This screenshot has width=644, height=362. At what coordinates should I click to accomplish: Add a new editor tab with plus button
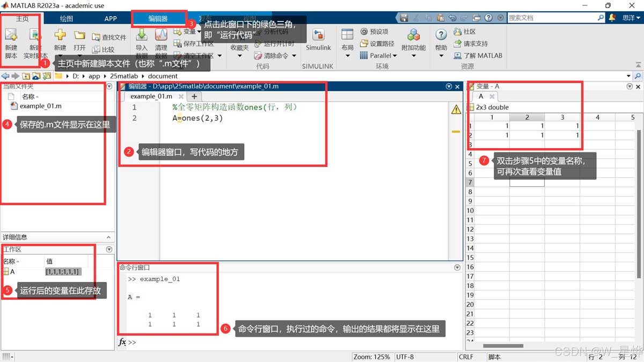[x=194, y=96]
